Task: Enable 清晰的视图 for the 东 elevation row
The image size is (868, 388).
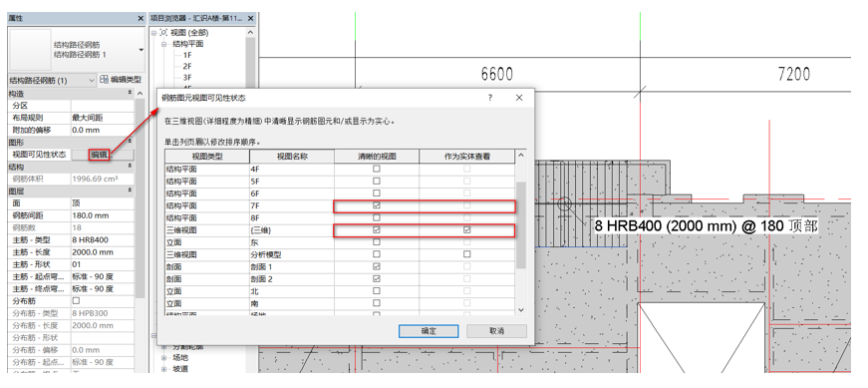Action: [x=377, y=241]
